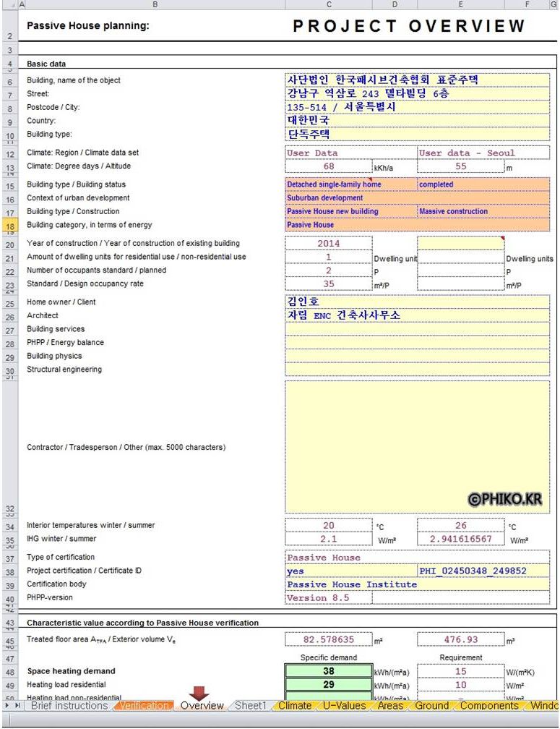Select the 'Version 8.5' PHPP-version cell
The height and width of the screenshot is (729, 560).
[329, 598]
